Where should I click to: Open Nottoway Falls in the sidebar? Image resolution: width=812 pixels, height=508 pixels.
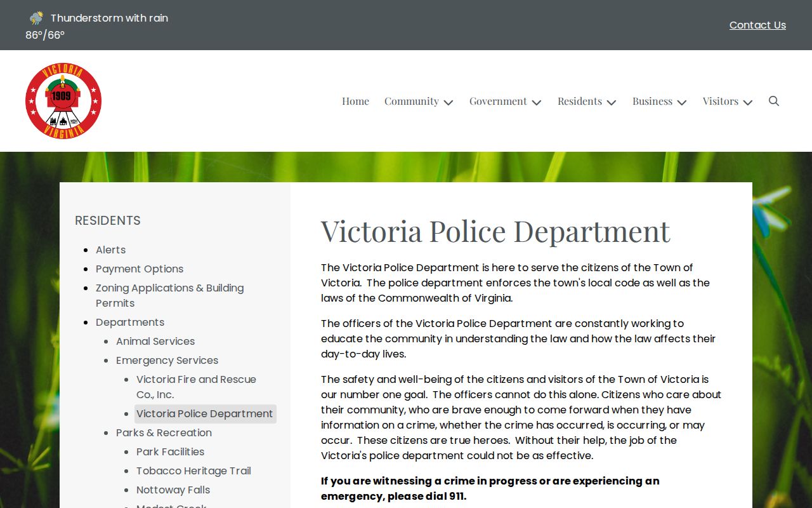point(173,490)
